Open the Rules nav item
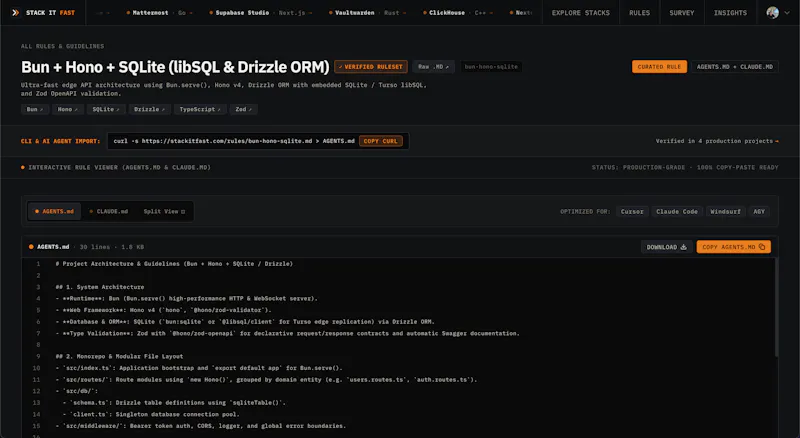Screen dimensions: 800x438 point(639,13)
